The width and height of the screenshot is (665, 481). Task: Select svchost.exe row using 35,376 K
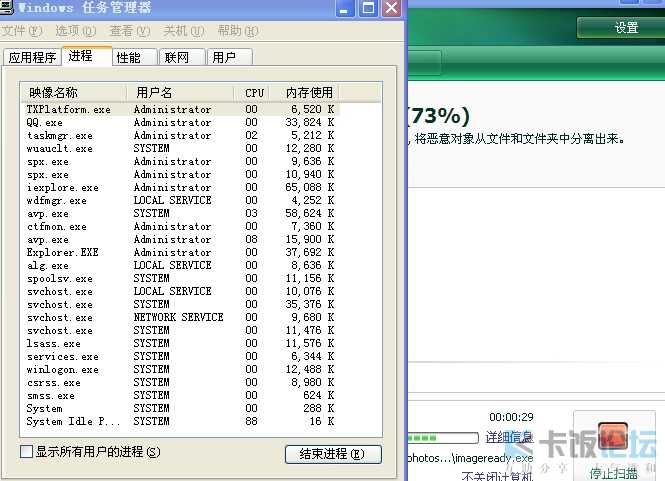(180, 305)
